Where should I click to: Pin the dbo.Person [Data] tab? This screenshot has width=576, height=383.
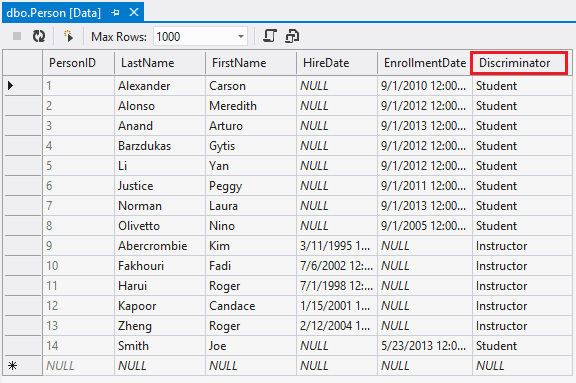pos(115,13)
